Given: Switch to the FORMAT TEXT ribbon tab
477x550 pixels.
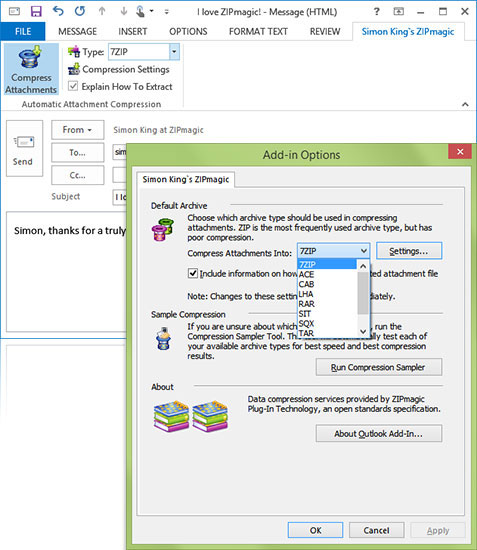Looking at the screenshot, I should tap(258, 32).
